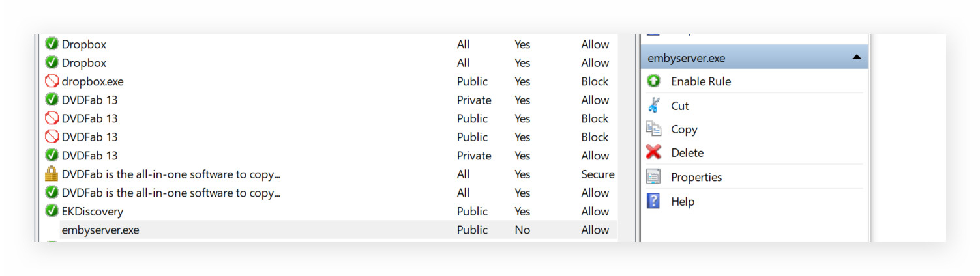Select the dropbox.exe blocked rule name
This screenshot has width=980, height=276.
[x=93, y=81]
